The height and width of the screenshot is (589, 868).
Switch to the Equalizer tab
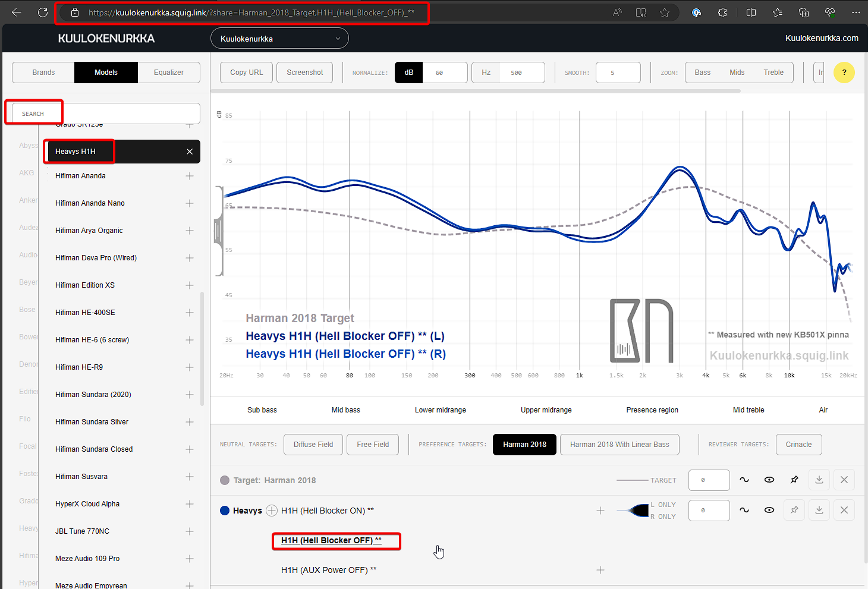(x=169, y=73)
